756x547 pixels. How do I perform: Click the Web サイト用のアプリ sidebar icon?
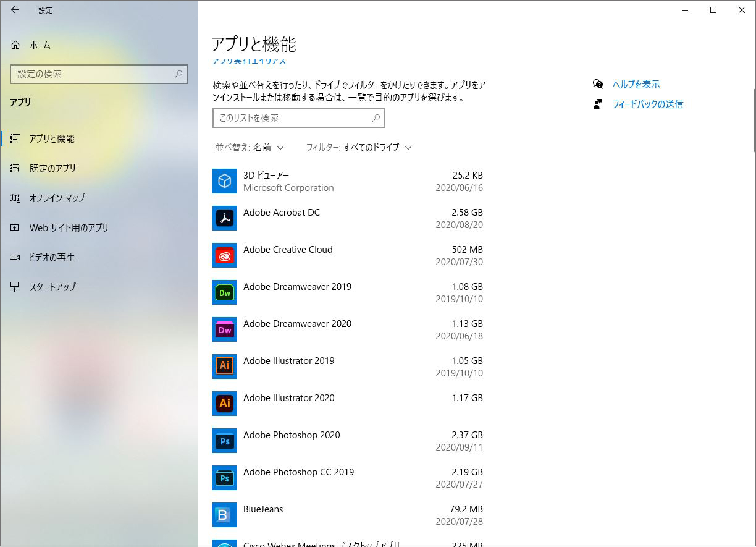(15, 227)
